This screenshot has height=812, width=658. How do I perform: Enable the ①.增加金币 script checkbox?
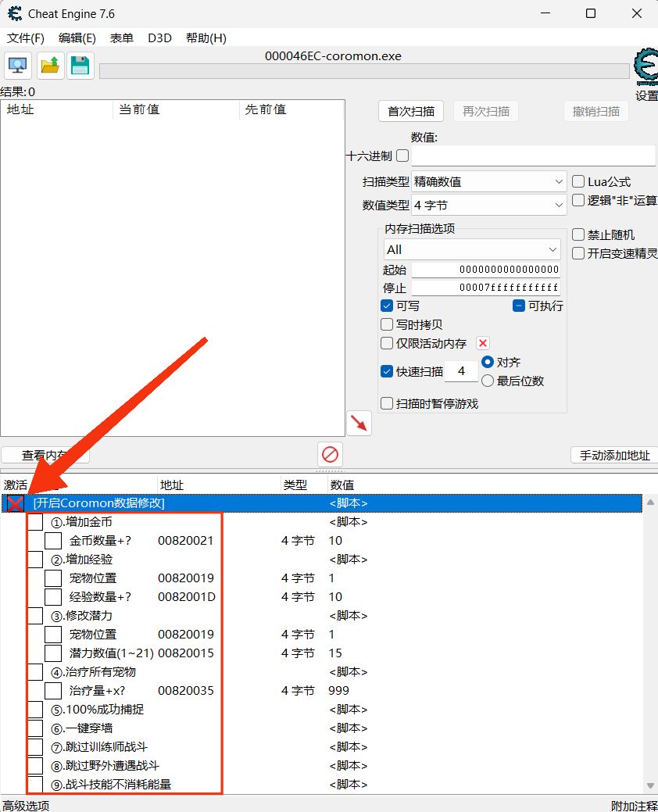click(x=35, y=522)
